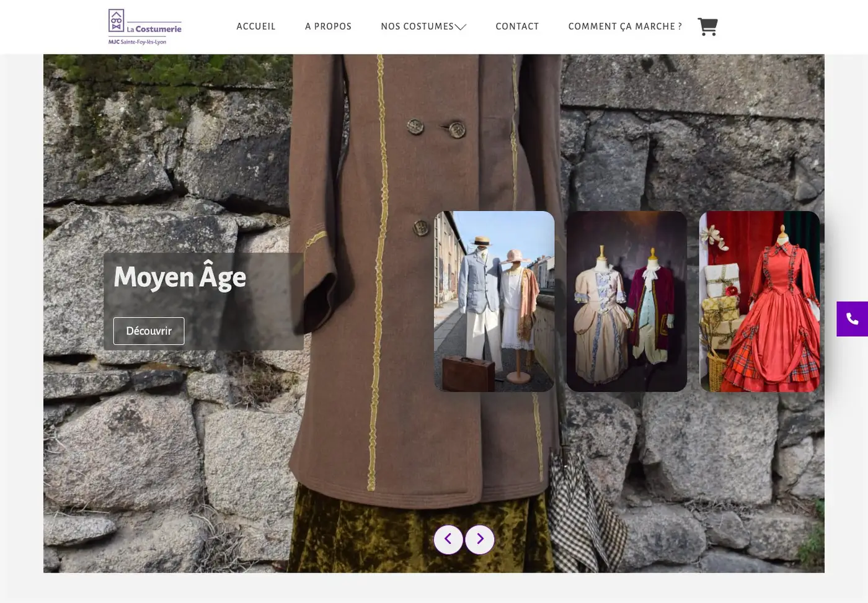The image size is (868, 603).
Task: Open the A Propos page
Action: click(328, 26)
